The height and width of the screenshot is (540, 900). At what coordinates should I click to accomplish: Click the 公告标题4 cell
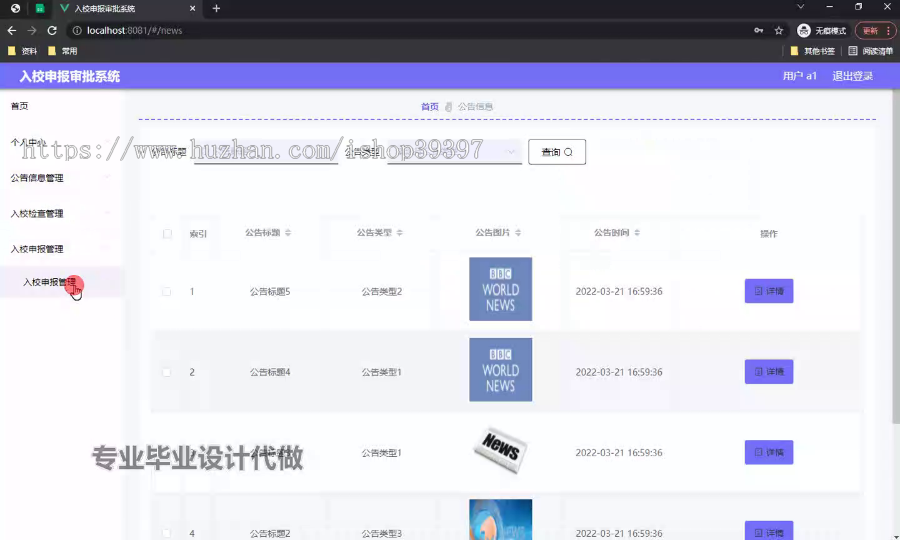pyautogui.click(x=270, y=372)
